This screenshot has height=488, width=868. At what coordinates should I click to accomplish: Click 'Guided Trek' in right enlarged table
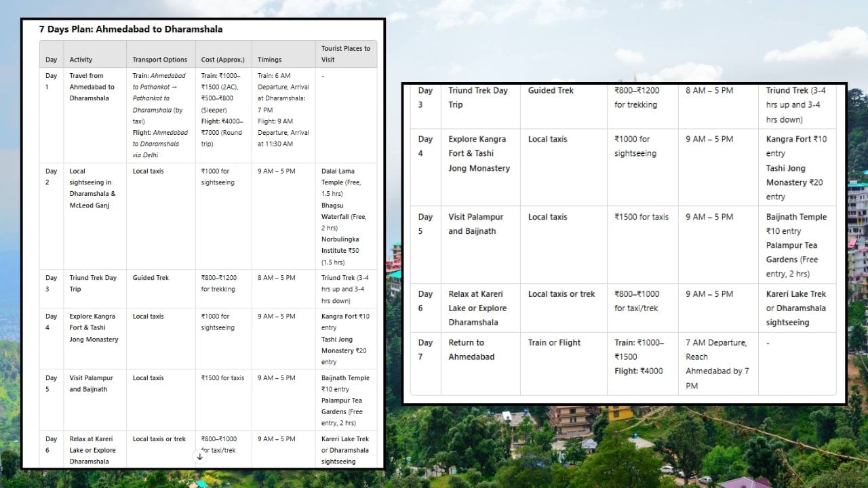pos(551,90)
